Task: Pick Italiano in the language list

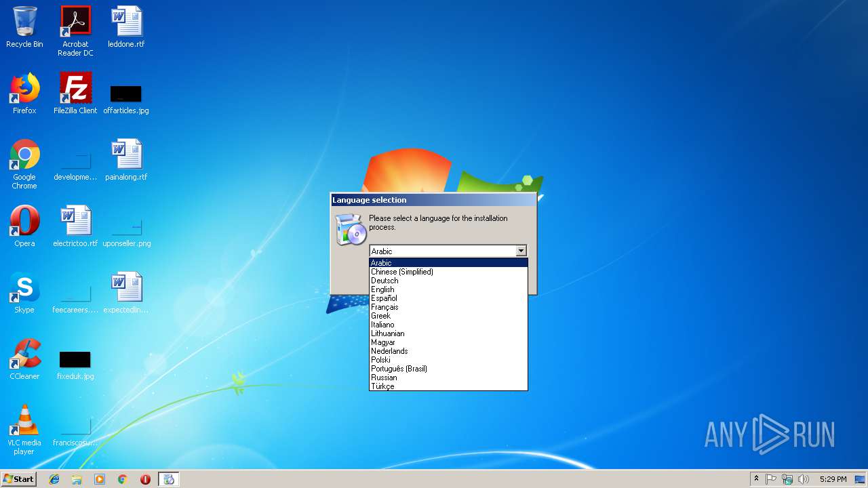Action: tap(448, 325)
